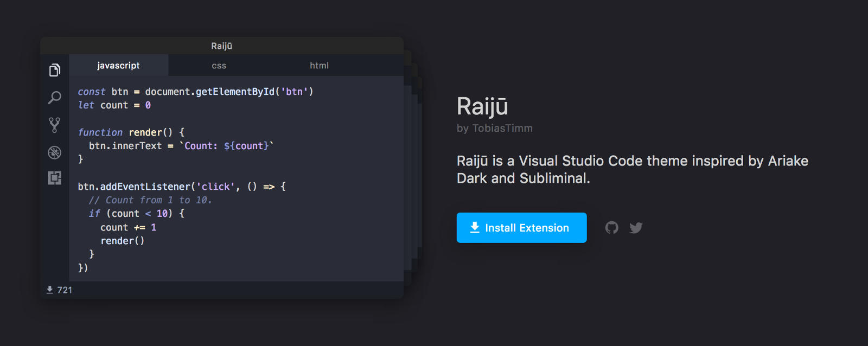Select the Debug icon in sidebar
The image size is (868, 346).
55,152
